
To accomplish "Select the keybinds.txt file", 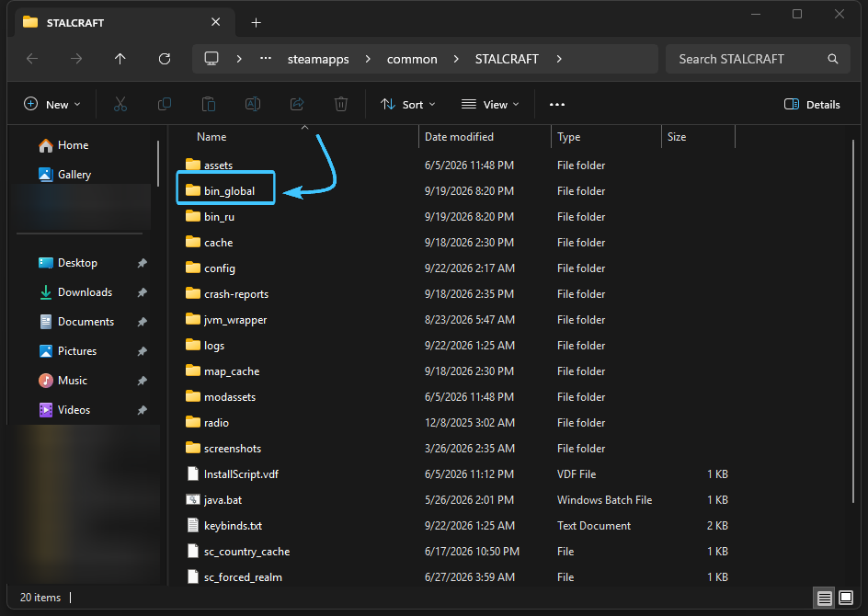I will click(233, 526).
